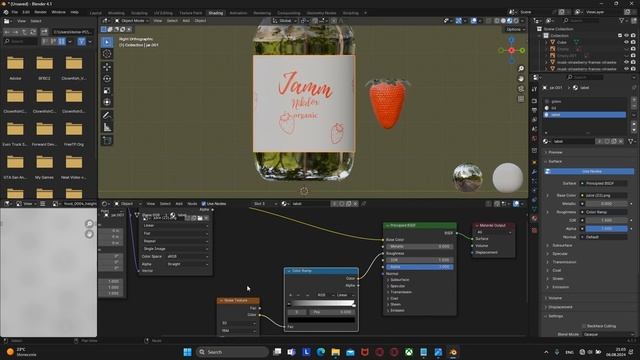The width and height of the screenshot is (640, 360).
Task: Select the label material slot
Action: (584, 115)
